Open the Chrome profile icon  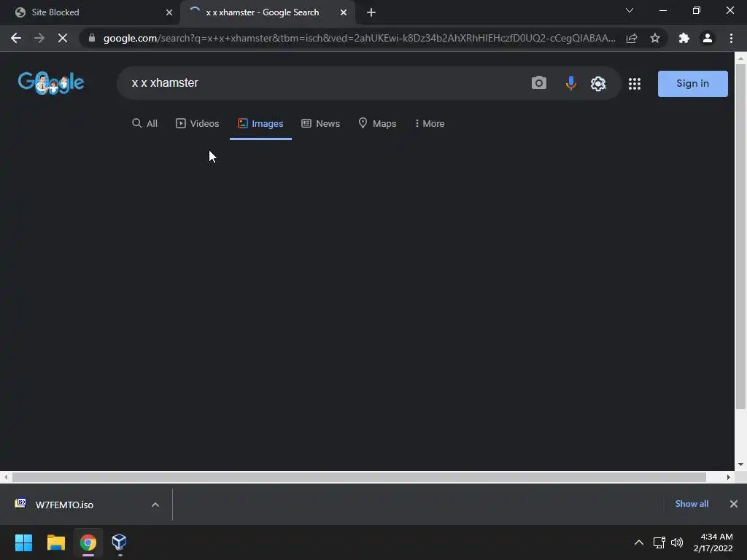coord(708,38)
